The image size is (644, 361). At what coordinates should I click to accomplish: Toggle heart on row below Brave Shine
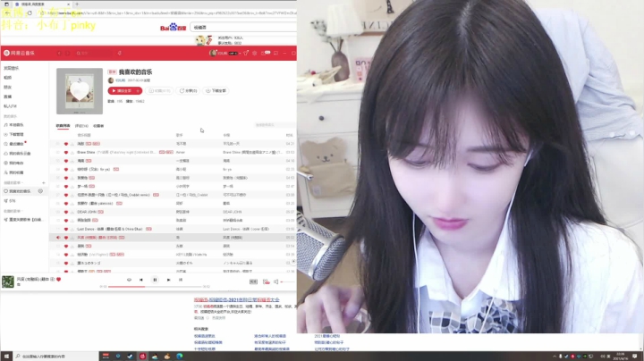[x=65, y=161]
